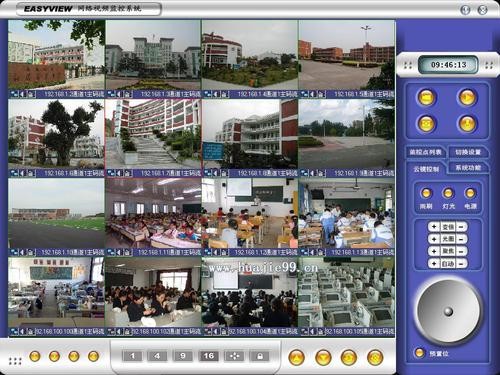This screenshot has width=500, height=375.
Task: Toggle the 灯光 light control
Action: coord(448,193)
